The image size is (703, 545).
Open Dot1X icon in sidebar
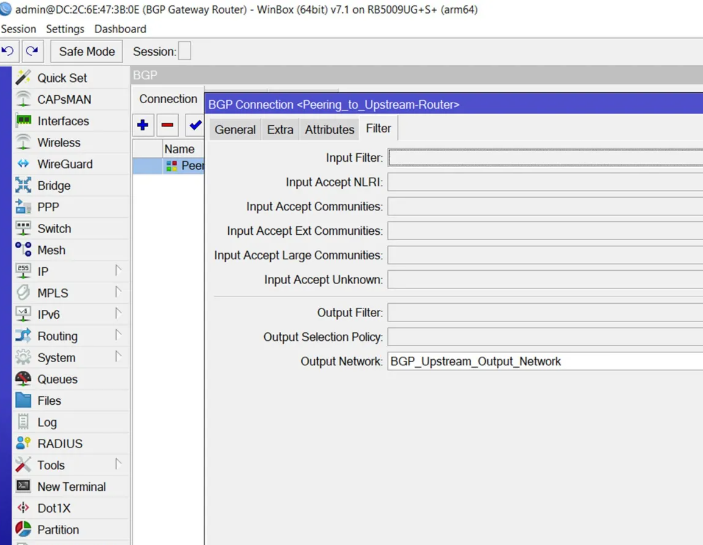click(23, 508)
